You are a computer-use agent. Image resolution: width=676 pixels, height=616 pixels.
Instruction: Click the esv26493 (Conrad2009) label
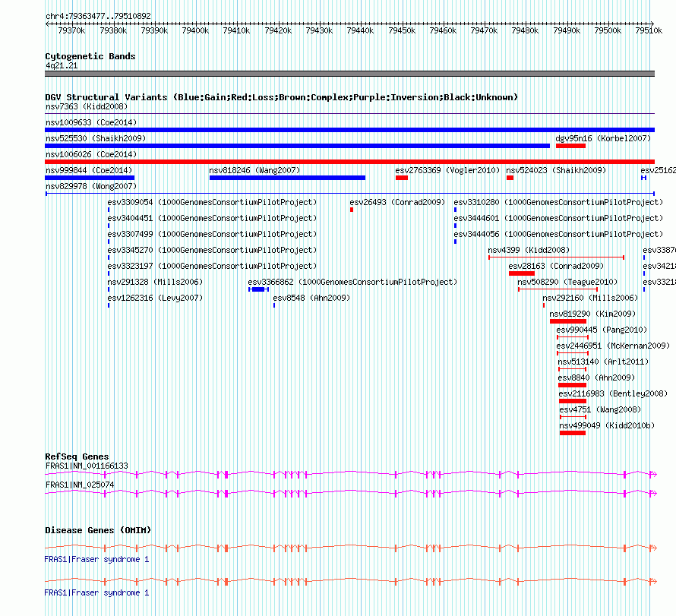click(397, 202)
